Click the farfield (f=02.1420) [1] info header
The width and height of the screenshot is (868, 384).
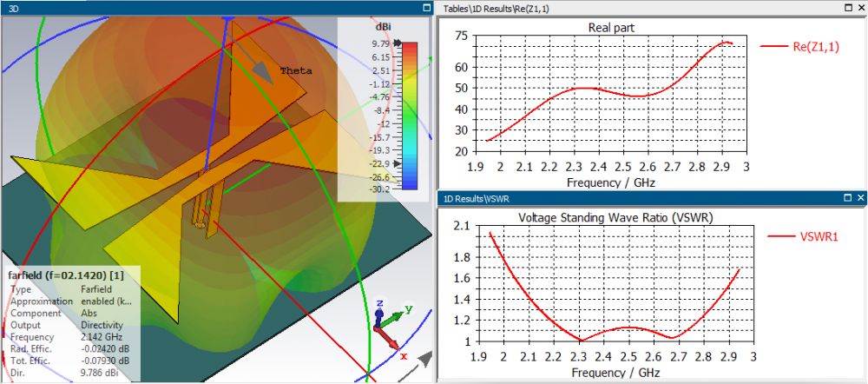65,275
